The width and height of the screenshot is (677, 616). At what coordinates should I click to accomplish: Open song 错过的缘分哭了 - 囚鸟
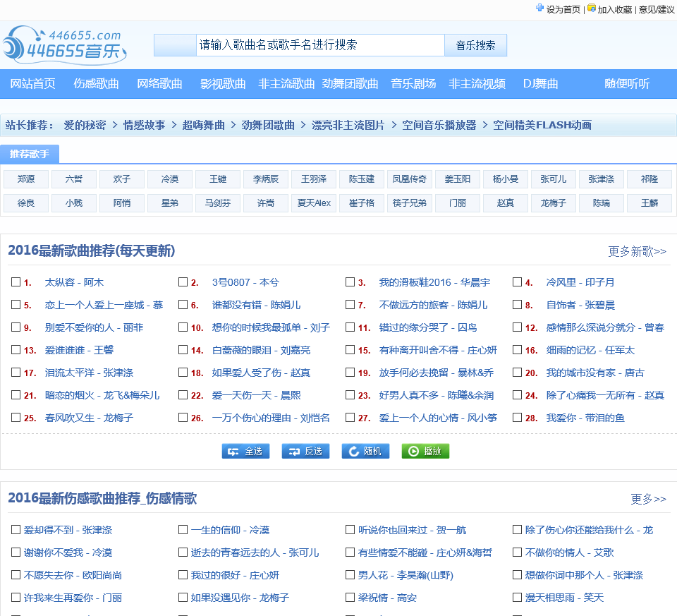click(428, 327)
